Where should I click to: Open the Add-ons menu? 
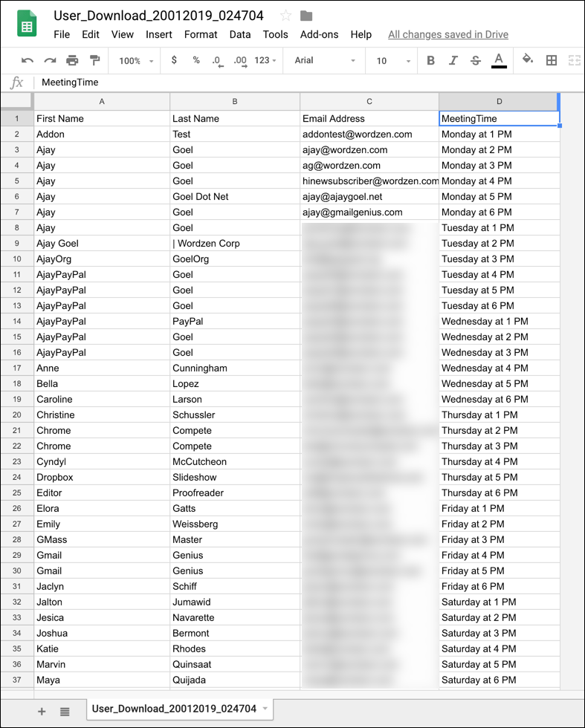319,34
